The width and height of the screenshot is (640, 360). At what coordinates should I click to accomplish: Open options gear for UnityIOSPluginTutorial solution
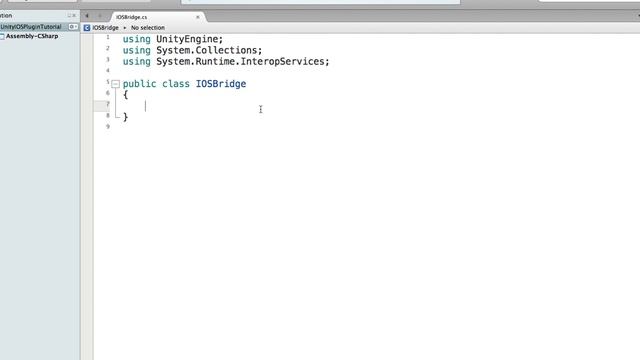[x=73, y=27]
